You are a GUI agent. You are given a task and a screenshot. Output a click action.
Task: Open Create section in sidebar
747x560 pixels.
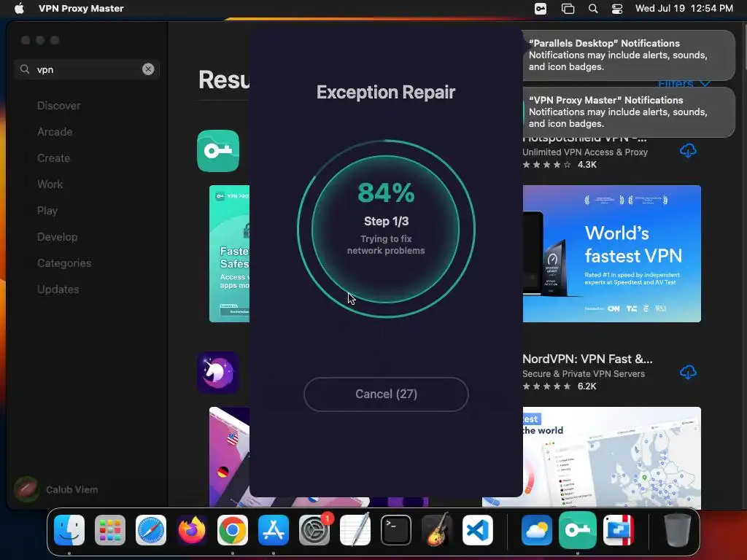pos(53,158)
